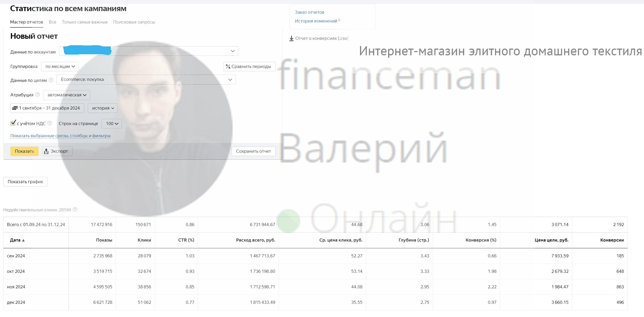Image resolution: width=644 pixels, height=317 pixels.
Task: Open the Группировка по месяцам dropdown
Action: 60,66
